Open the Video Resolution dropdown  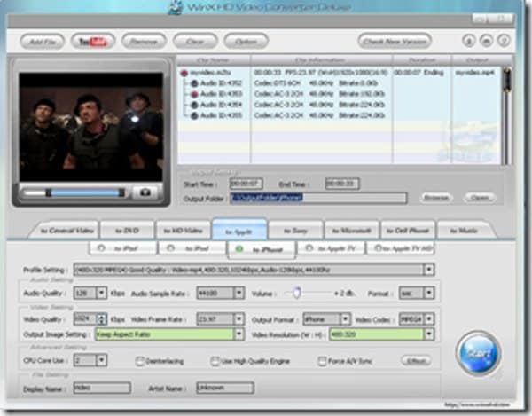point(429,334)
